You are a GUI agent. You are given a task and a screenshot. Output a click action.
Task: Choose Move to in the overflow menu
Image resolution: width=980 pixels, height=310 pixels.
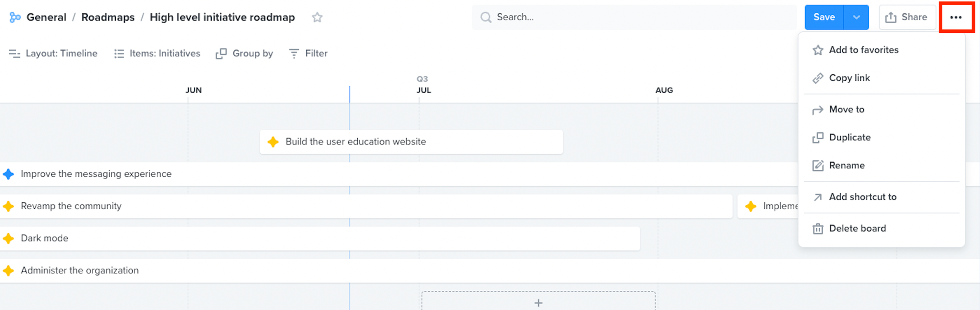click(x=846, y=109)
